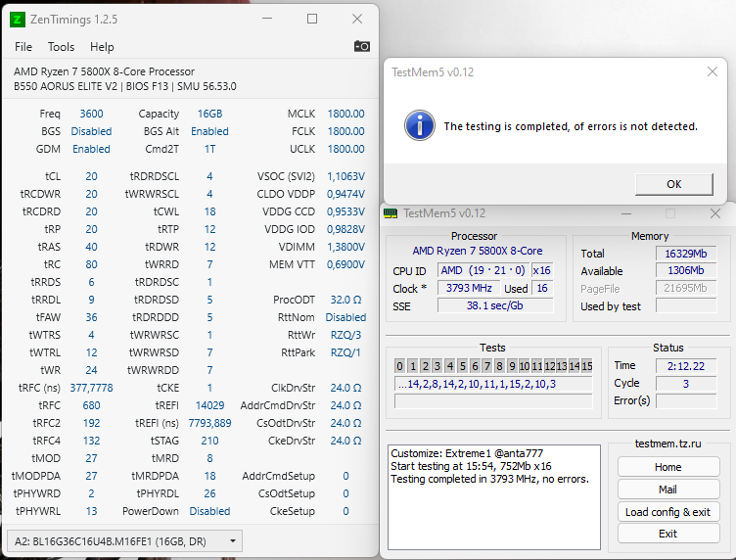Click the RttWr RZQ/3 value
The image size is (736, 560).
(x=345, y=335)
